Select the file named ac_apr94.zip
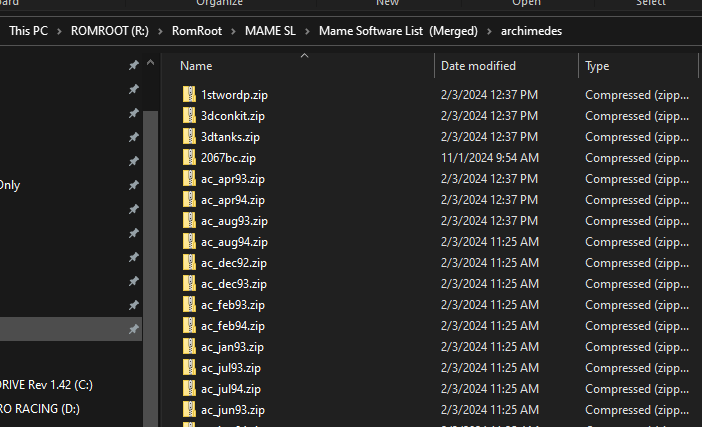The image size is (702, 427). click(x=233, y=200)
